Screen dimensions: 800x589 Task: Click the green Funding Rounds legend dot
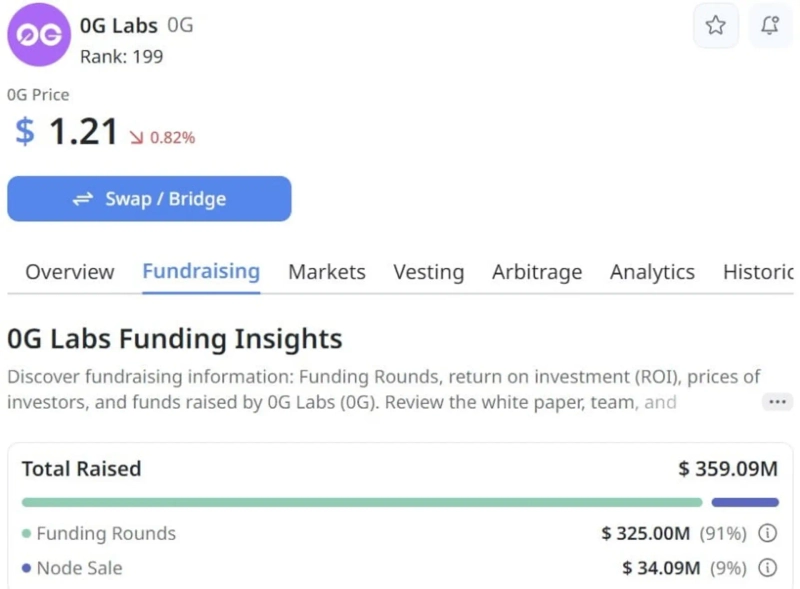[x=27, y=533]
